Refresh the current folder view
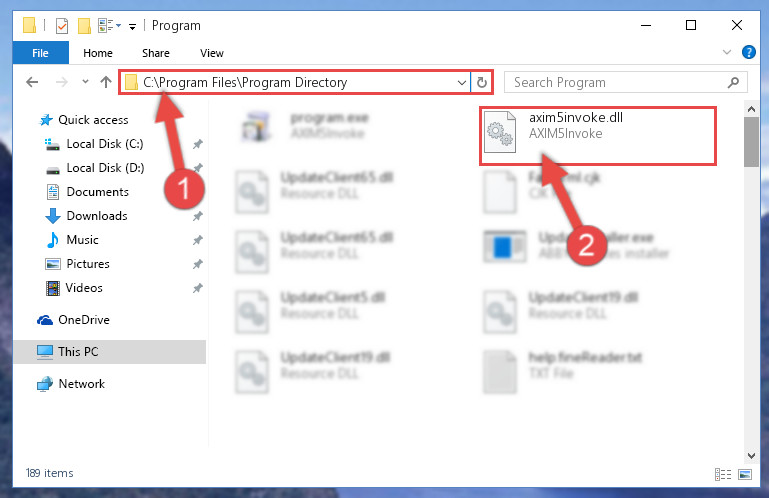Image resolution: width=769 pixels, height=498 pixels. pyautogui.click(x=482, y=82)
